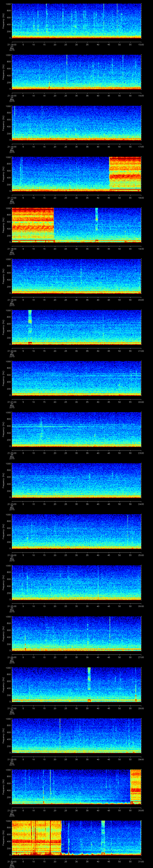Click the 21:19:00 start time label
This screenshot has height=868, width=153.
coord(12,300)
